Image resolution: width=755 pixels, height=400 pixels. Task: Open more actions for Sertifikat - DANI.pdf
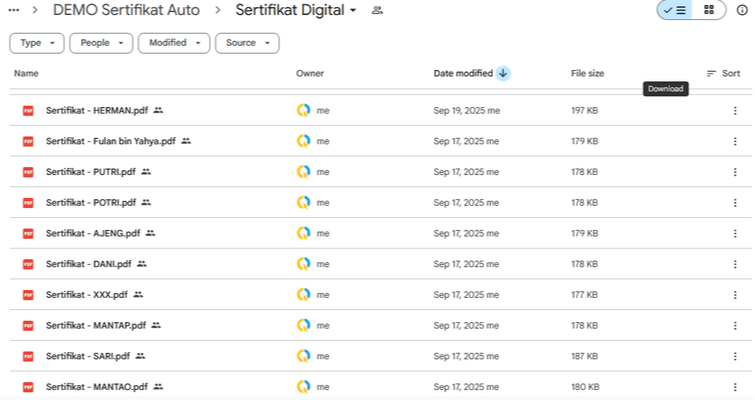[735, 264]
